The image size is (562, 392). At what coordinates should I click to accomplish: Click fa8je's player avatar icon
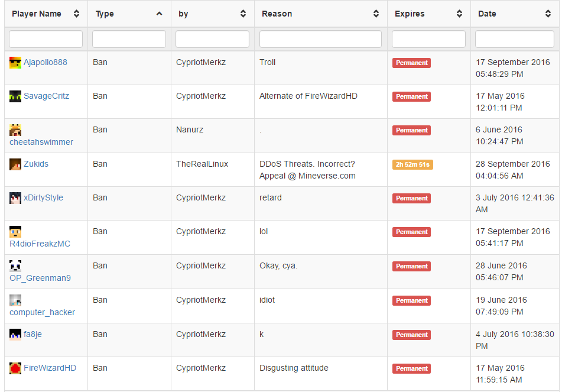[x=15, y=334]
